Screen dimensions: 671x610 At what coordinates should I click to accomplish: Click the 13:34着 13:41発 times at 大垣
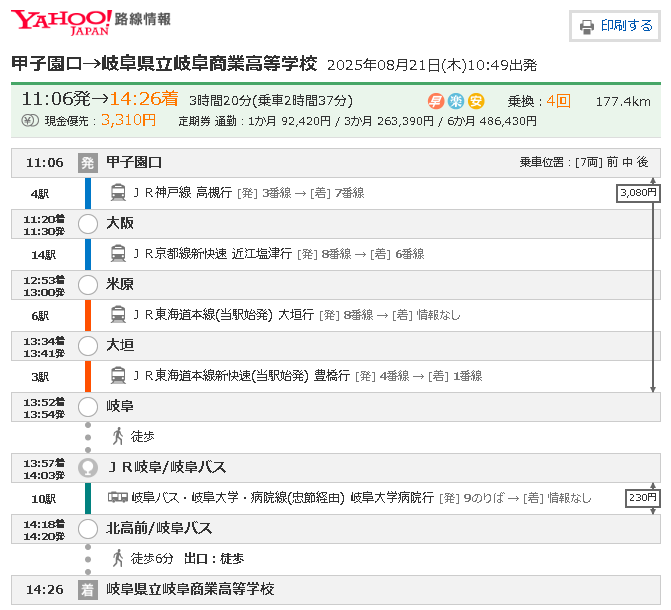click(44, 348)
